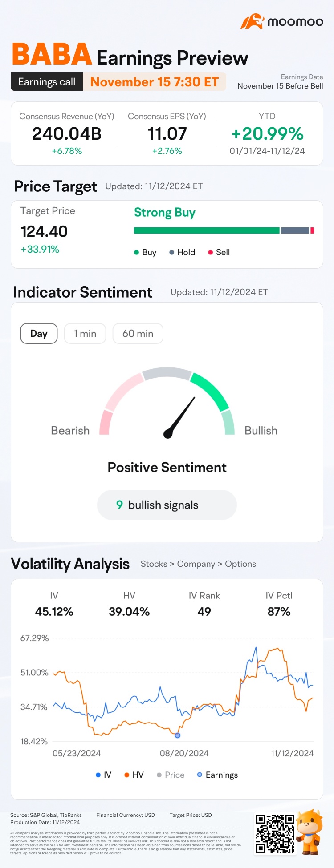Click the Earnings marker on chart
334x868 pixels.
pyautogui.click(x=178, y=735)
